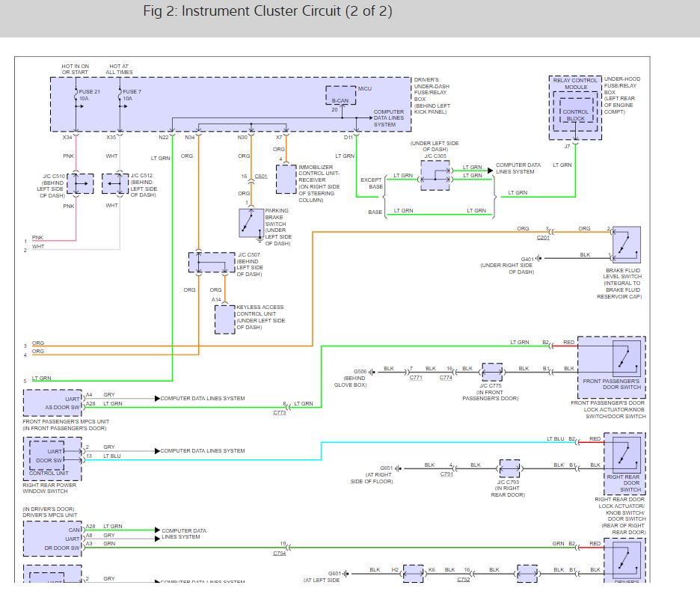Click the 'HOT AT ALL TIMES' label
This screenshot has height=600, width=700.
click(x=119, y=69)
